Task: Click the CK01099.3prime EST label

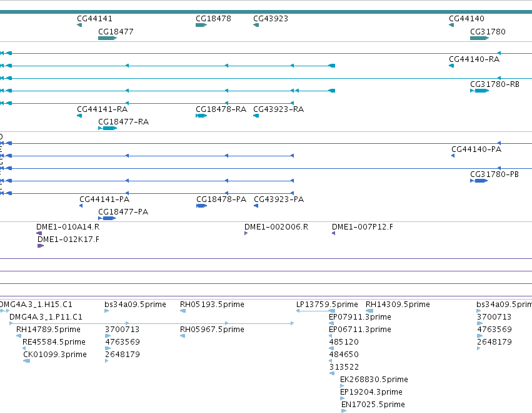Action: pyautogui.click(x=55, y=355)
